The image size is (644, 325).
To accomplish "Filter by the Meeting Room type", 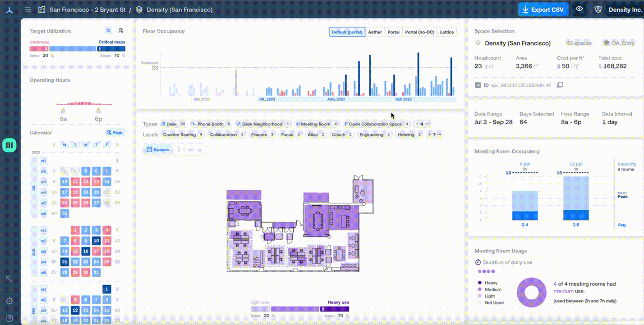I will (316, 124).
